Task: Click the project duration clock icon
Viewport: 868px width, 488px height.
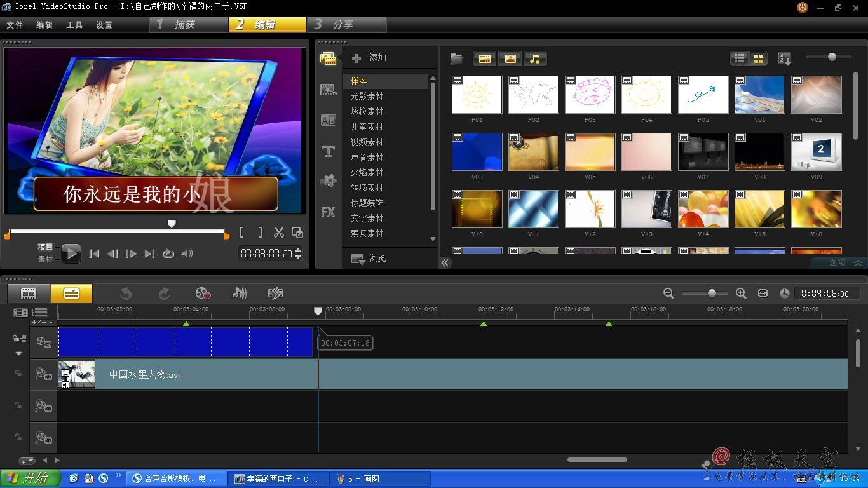Action: 785,294
